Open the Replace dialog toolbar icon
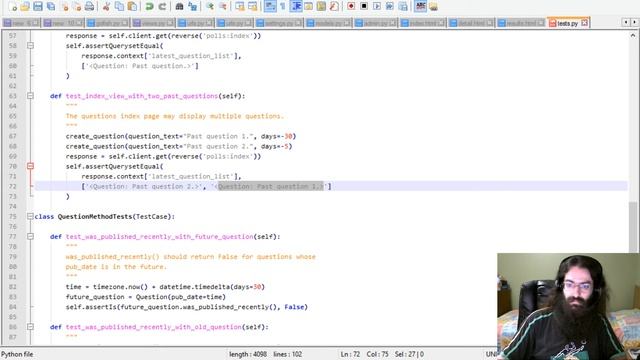Image resolution: width=640 pixels, height=360 pixels. [x=192, y=6]
